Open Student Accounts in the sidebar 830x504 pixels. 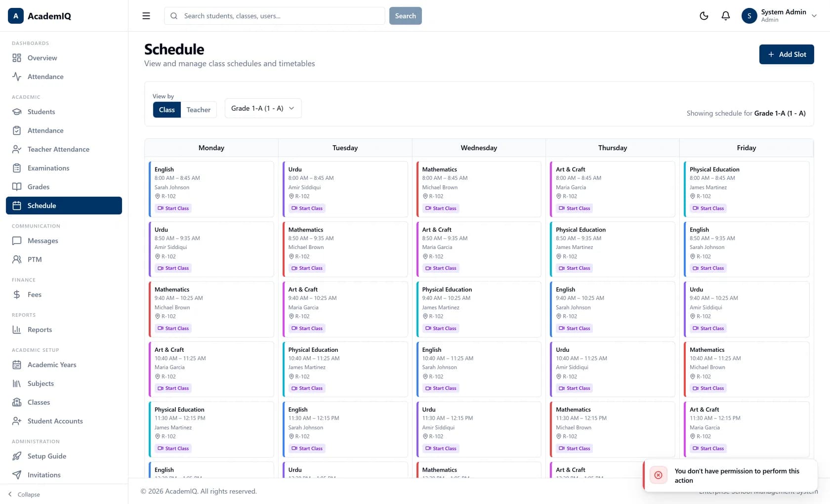tap(64, 421)
